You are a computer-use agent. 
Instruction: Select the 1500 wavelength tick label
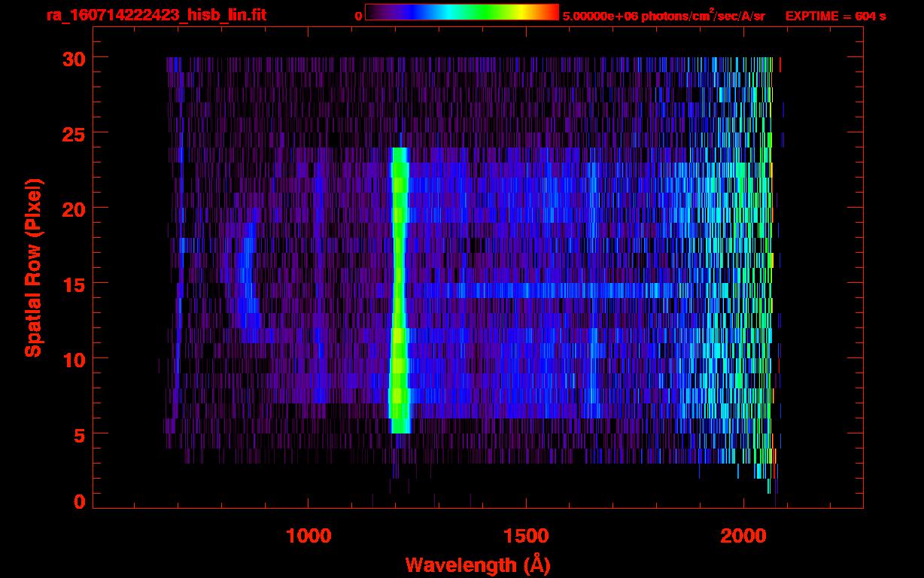click(525, 536)
